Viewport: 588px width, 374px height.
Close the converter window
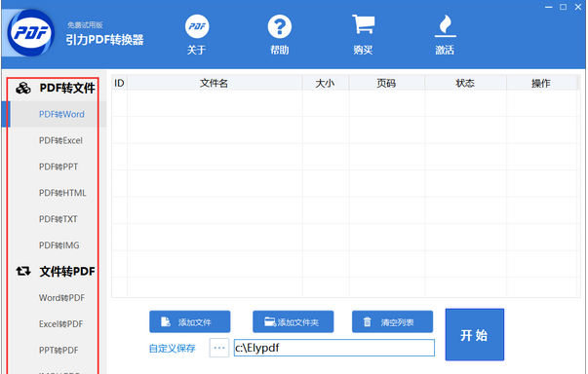click(578, 7)
